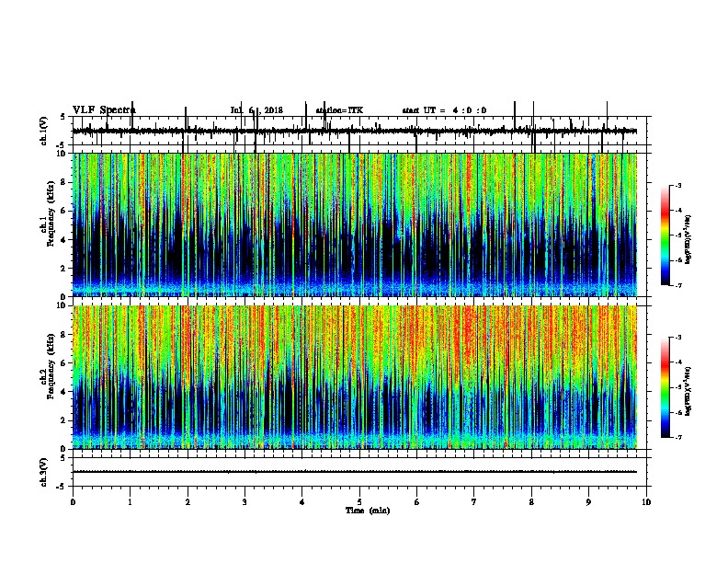Click the "-7" label on ch.2 color bar
This screenshot has width=728, height=563.
[x=677, y=437]
